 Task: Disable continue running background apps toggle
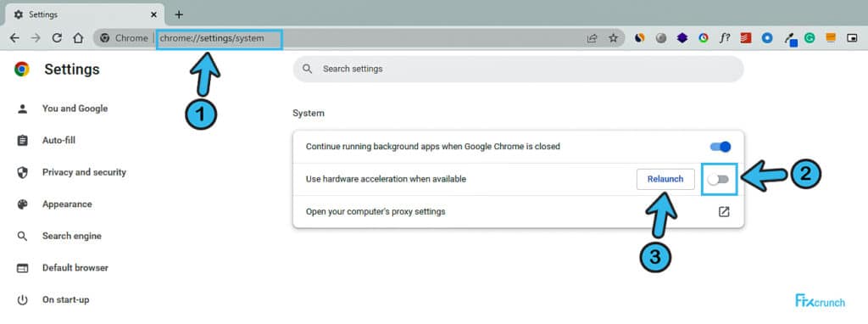point(721,147)
